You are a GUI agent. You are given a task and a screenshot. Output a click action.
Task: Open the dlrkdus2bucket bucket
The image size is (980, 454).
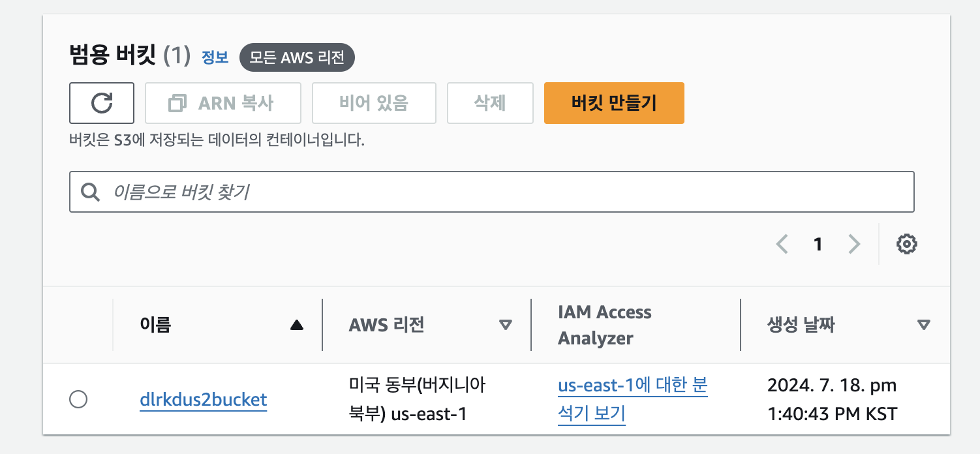[x=203, y=399]
